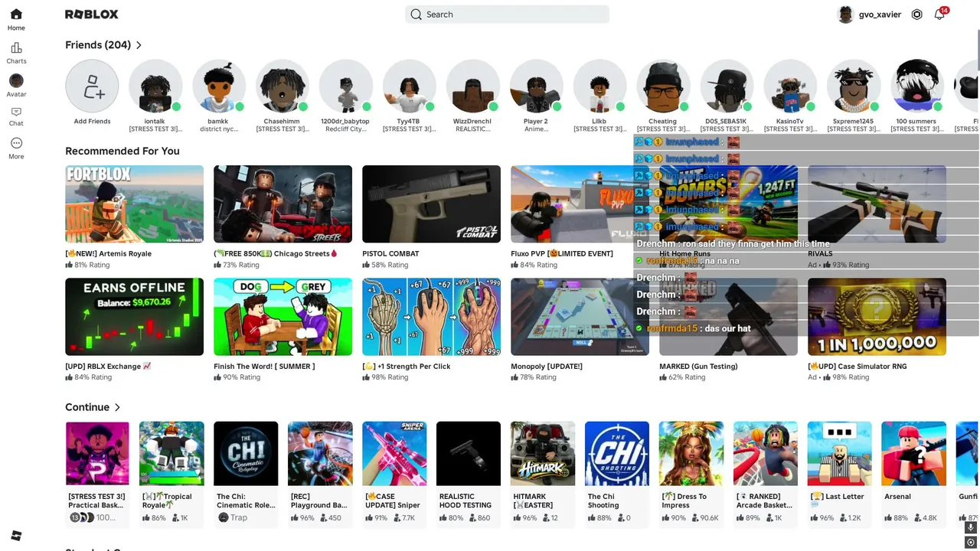Continue the Last Letter game
Image resolution: width=980 pixels, height=551 pixels.
click(840, 454)
